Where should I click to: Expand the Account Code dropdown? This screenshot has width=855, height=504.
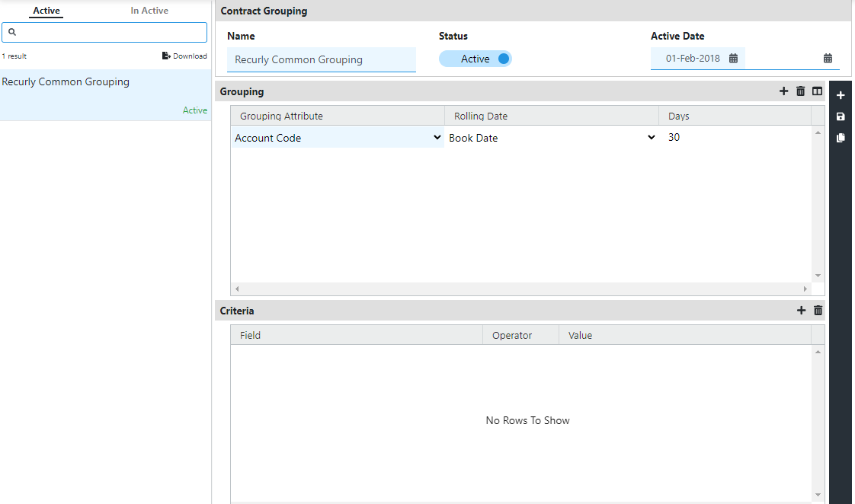(x=437, y=137)
